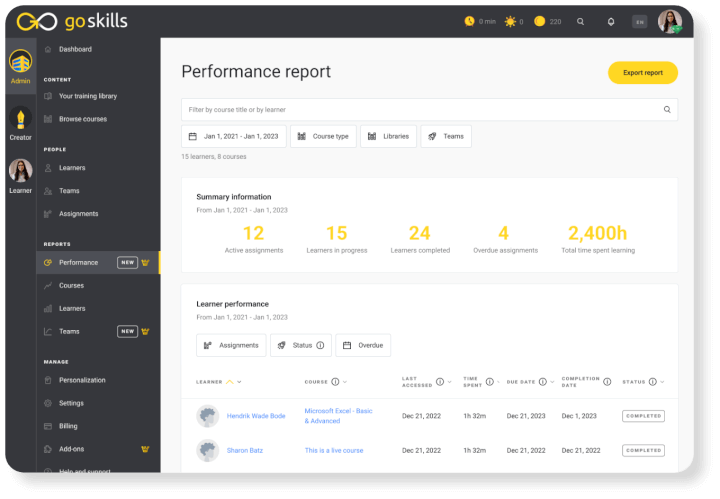
Task: Open learner Hendrik Wade Bode
Action: 256,416
